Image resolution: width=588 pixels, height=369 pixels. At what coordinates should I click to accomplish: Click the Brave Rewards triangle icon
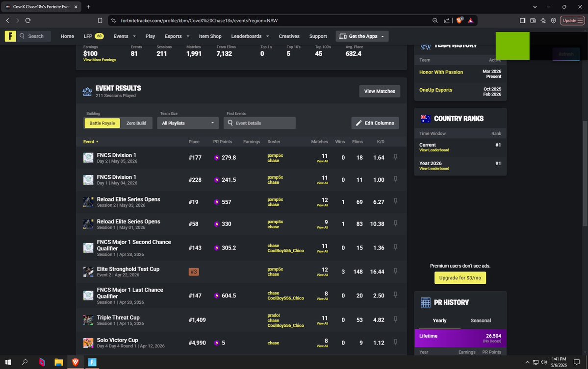[471, 21]
